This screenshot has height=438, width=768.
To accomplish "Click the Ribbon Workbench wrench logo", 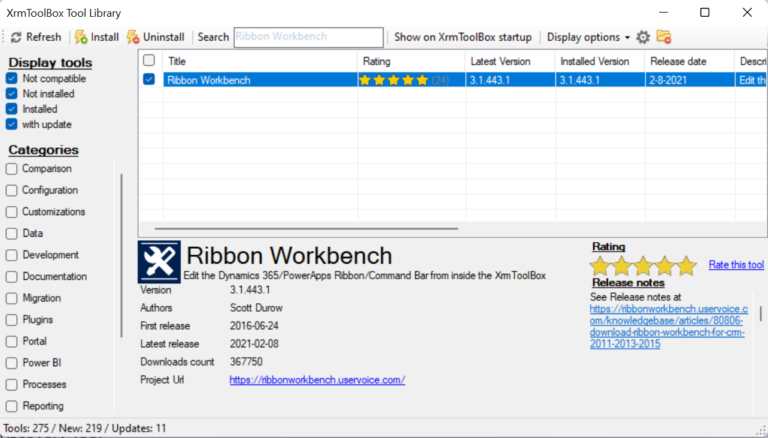I will 158,262.
